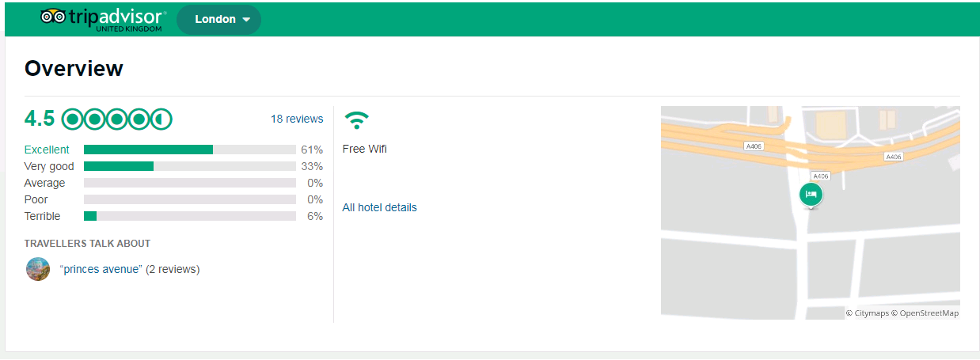Viewport: 980px width, 360px height.
Task: Select the hotel bed marker on map
Action: pos(810,194)
